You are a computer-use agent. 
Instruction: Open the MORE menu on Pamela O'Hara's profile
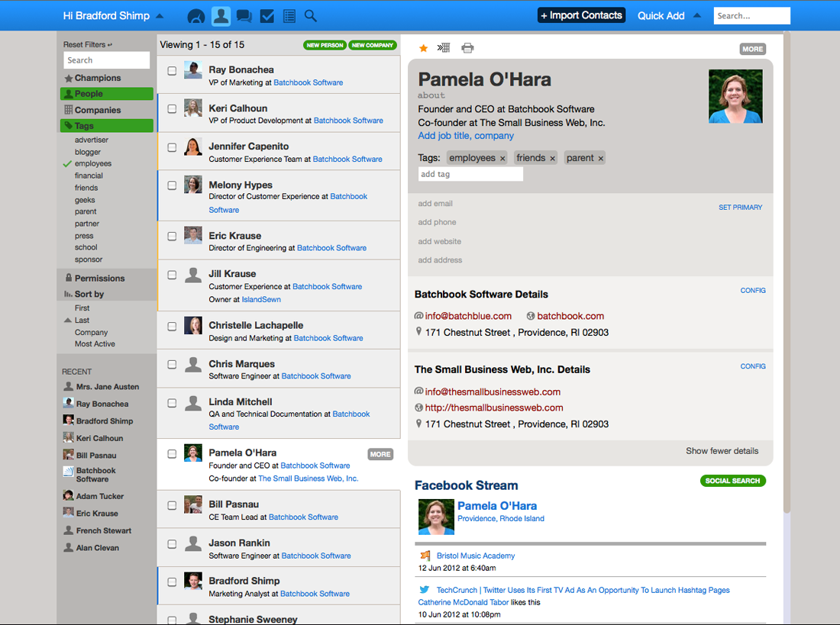point(753,49)
